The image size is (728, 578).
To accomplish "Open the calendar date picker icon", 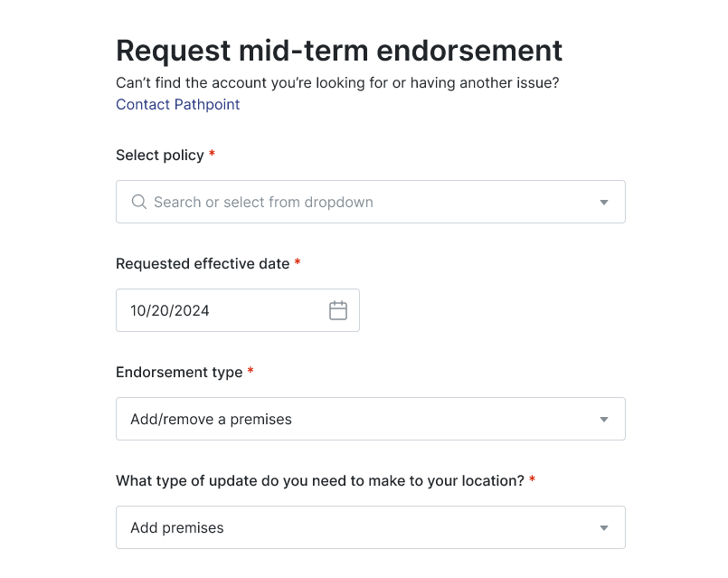I will click(x=338, y=310).
